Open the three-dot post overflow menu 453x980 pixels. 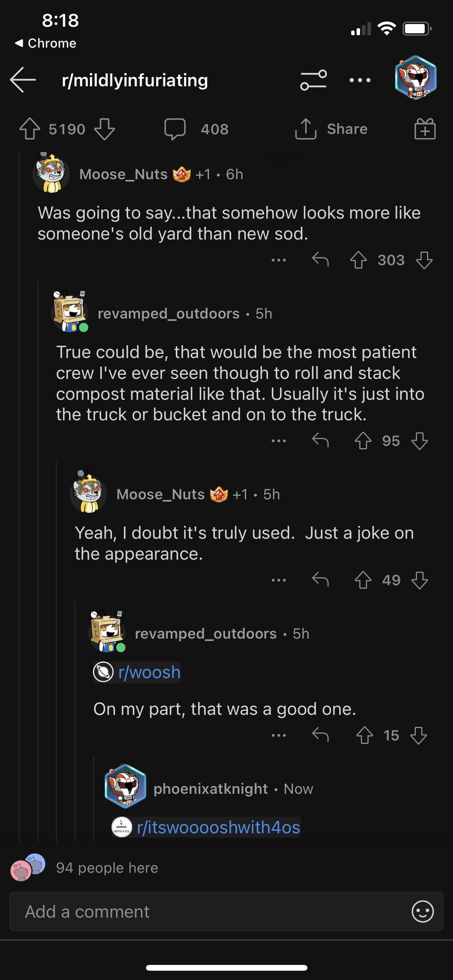pyautogui.click(x=360, y=80)
